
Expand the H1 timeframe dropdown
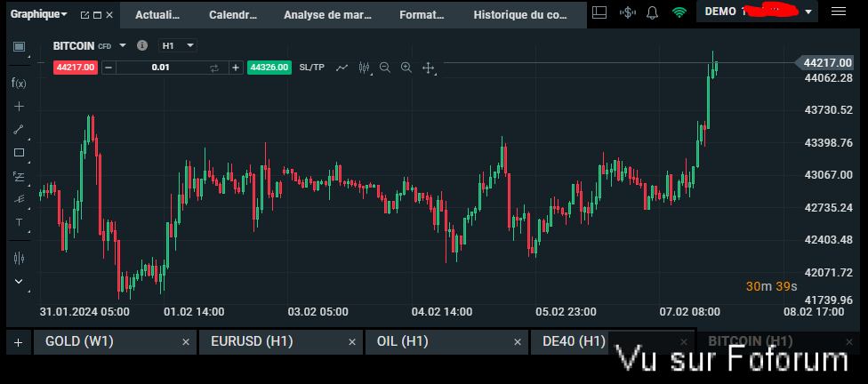pyautogui.click(x=178, y=45)
